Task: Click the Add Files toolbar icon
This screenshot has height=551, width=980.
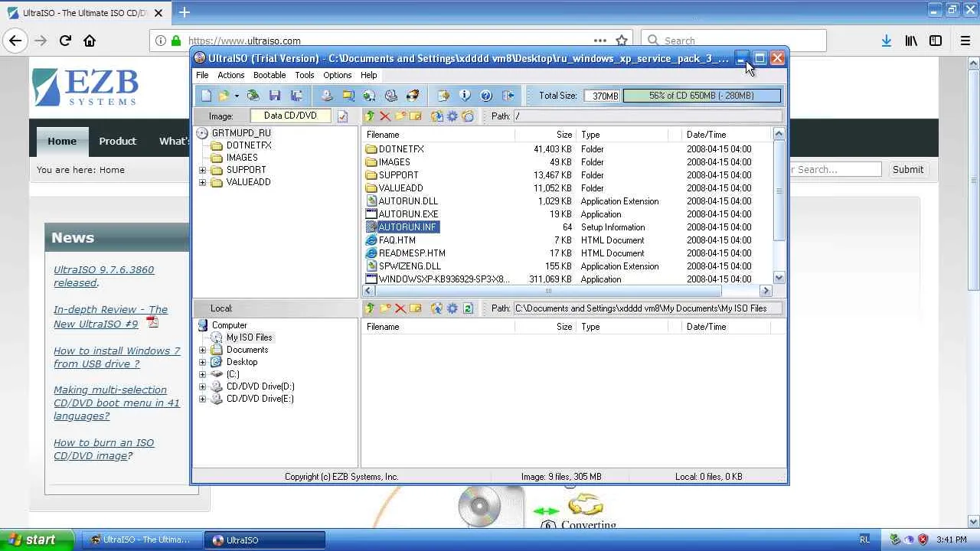Action: pyautogui.click(x=443, y=96)
